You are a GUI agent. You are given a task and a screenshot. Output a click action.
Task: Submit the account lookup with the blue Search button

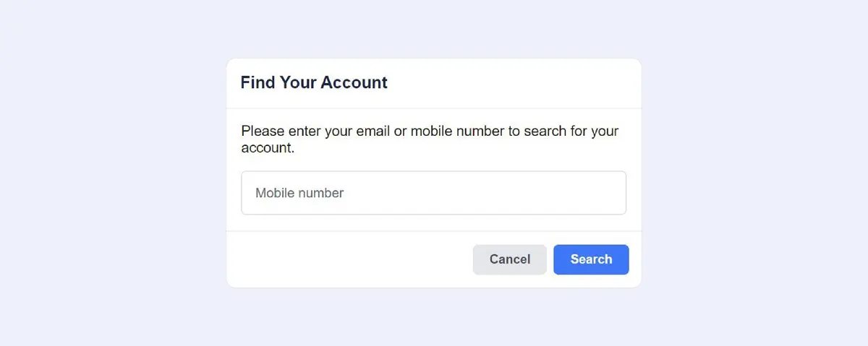coord(591,259)
